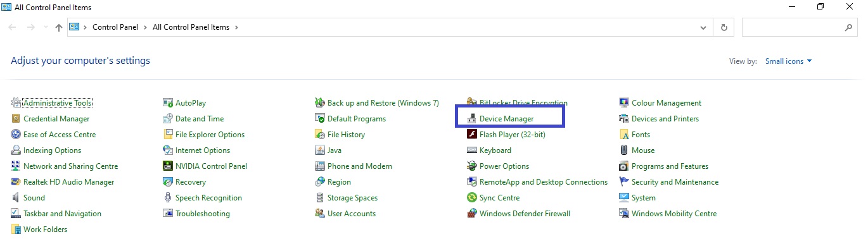Click the Colour Management icon
The height and width of the screenshot is (239, 868).
click(x=624, y=103)
